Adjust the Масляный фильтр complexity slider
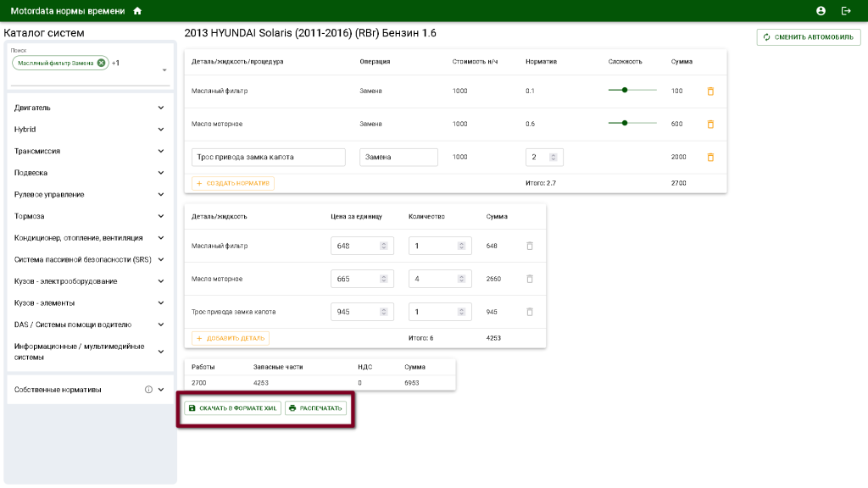This screenshot has width=868, height=488. click(625, 91)
